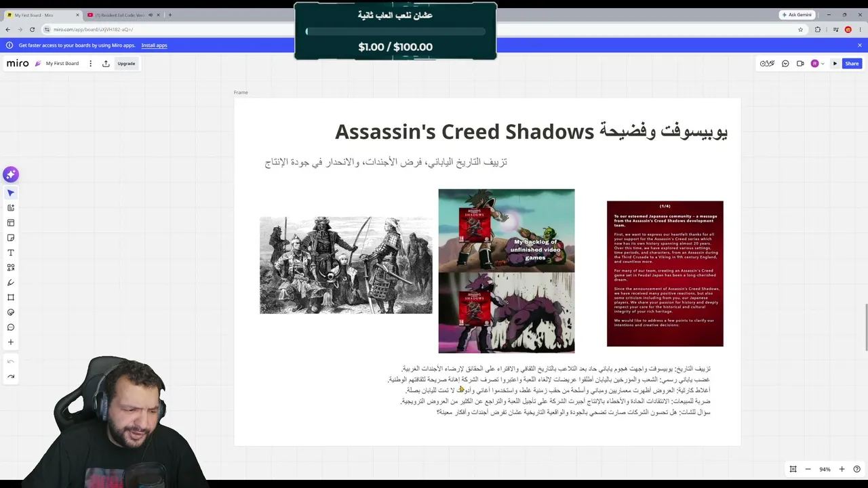
Task: Open more tools plus button
Action: coord(10,342)
